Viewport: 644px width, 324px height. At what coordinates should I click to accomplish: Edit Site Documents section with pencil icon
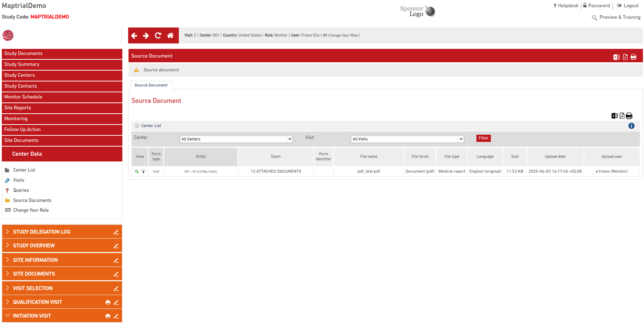(116, 274)
